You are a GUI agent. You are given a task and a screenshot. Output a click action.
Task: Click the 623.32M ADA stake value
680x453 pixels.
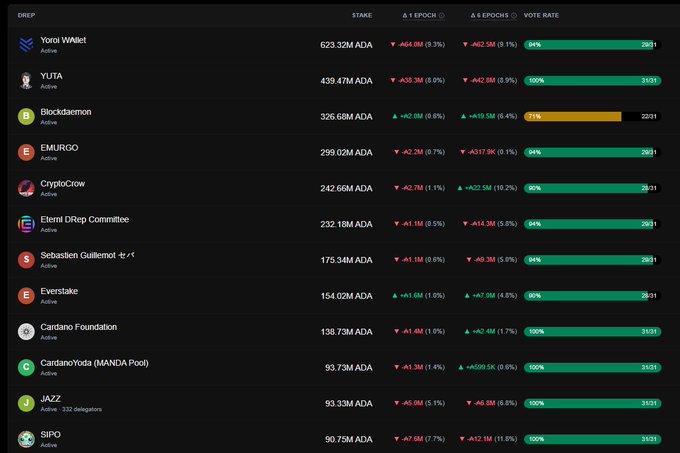click(346, 45)
